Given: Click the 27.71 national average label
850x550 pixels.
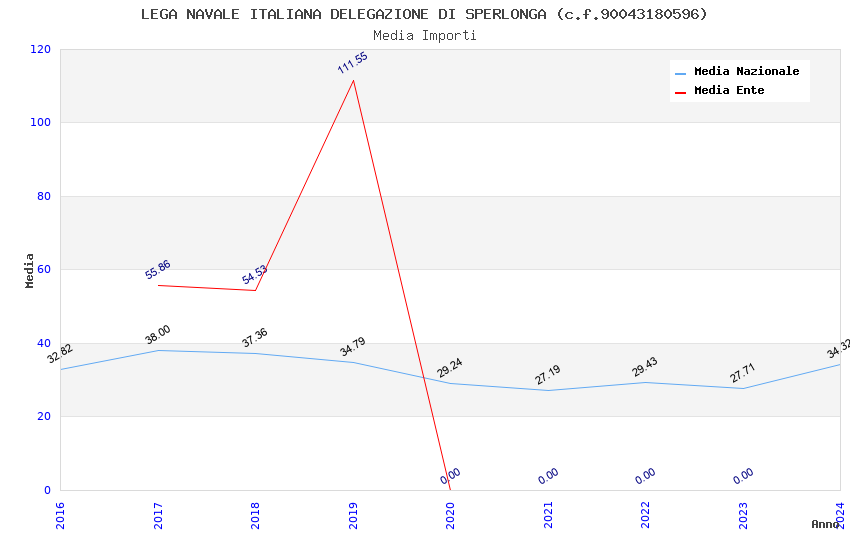Looking at the screenshot, I should (742, 373).
